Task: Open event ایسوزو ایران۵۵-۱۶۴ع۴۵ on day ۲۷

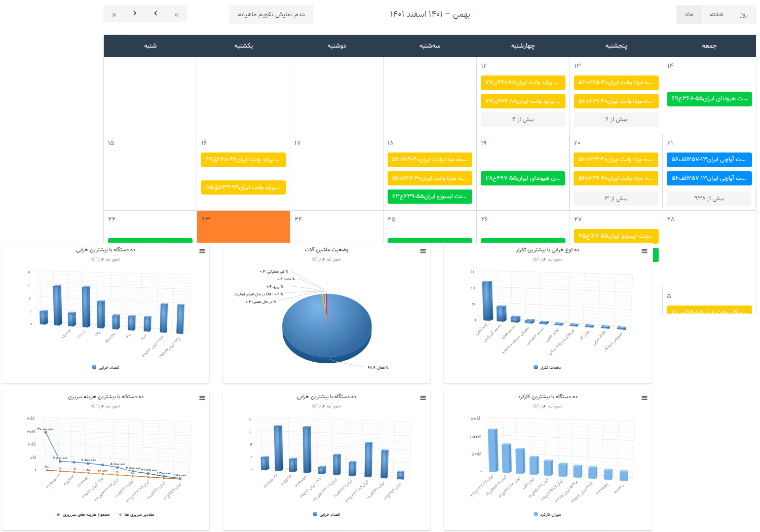Action: coord(616,236)
